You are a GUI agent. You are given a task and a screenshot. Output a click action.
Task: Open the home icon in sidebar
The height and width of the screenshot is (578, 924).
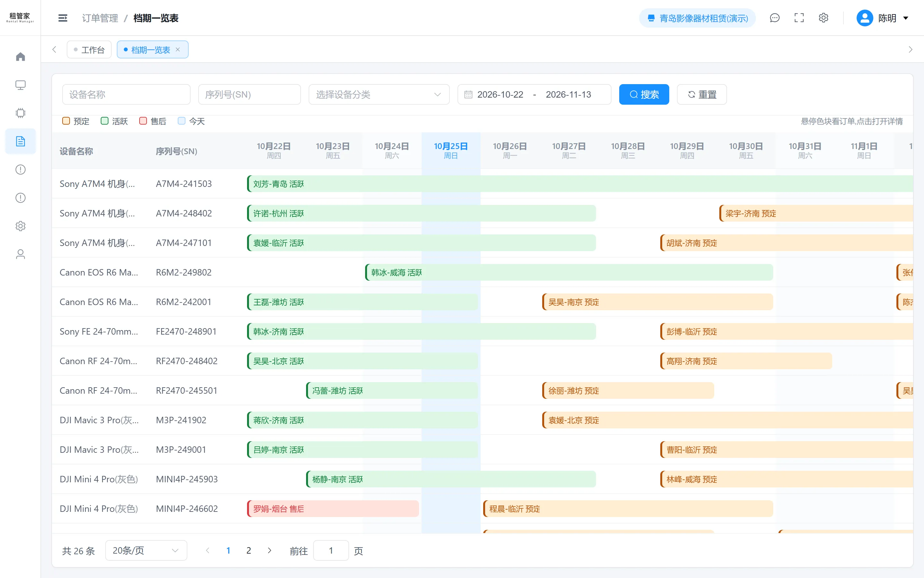tap(20, 57)
